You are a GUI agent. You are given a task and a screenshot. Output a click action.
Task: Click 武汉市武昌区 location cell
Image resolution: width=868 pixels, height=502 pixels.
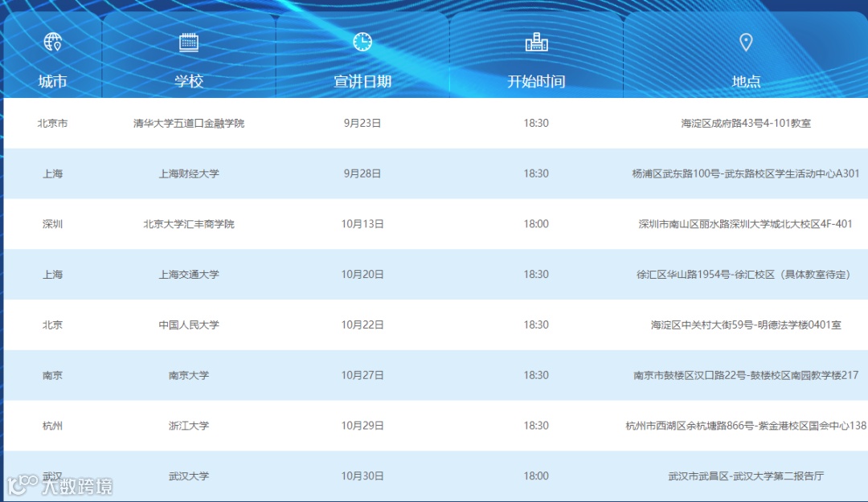click(746, 476)
